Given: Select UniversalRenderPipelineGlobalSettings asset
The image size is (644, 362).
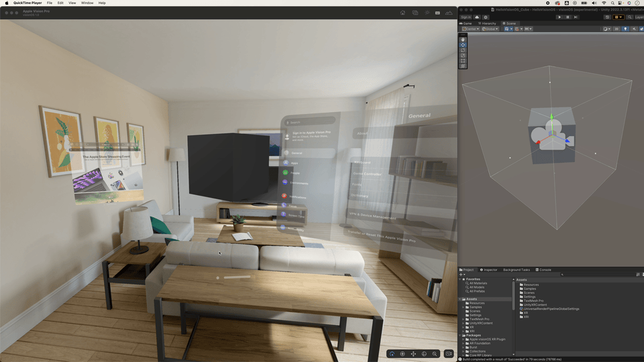Looking at the screenshot, I should (x=549, y=308).
